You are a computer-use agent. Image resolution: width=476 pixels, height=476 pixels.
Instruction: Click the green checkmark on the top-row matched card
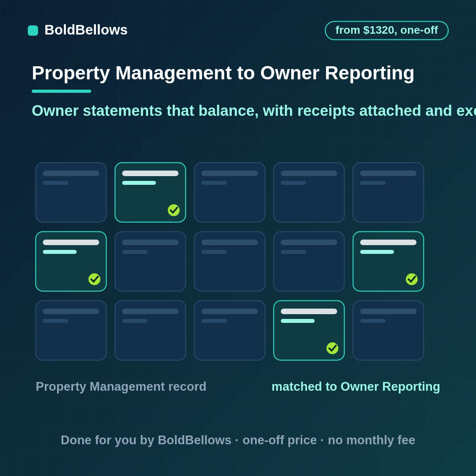pos(174,210)
